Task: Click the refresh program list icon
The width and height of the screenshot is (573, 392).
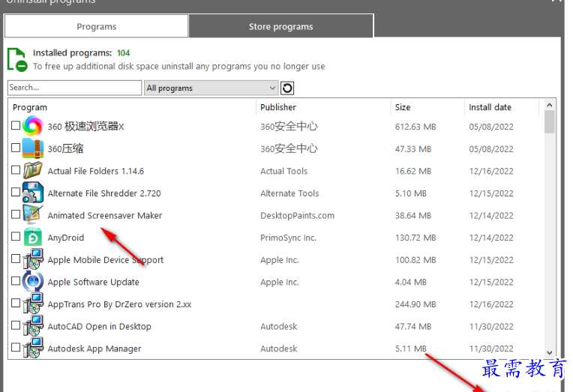Action: point(287,88)
